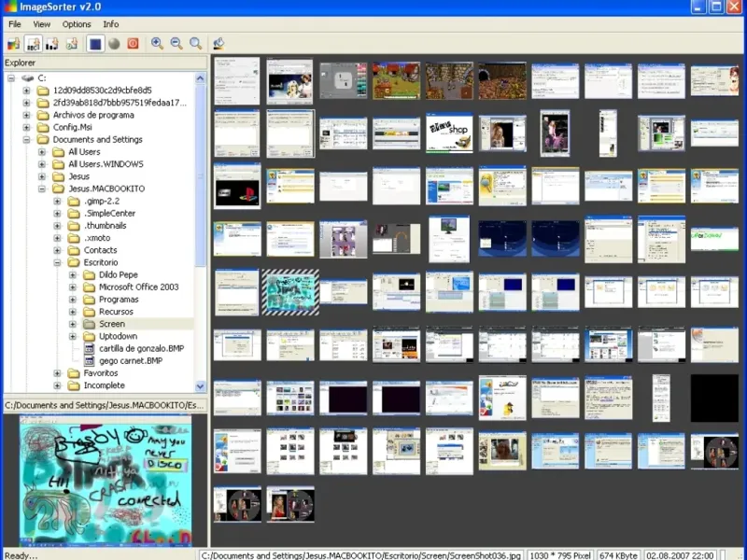Click the Explorer tree scroll down arrow

pos(200,385)
